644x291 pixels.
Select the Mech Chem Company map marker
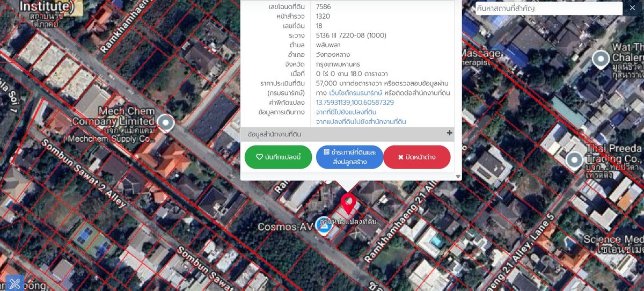coord(166,123)
